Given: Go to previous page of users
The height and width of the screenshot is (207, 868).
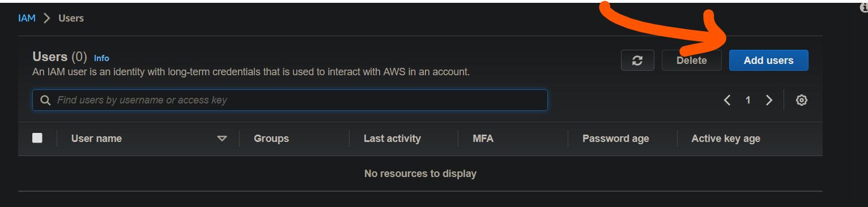Looking at the screenshot, I should [727, 100].
